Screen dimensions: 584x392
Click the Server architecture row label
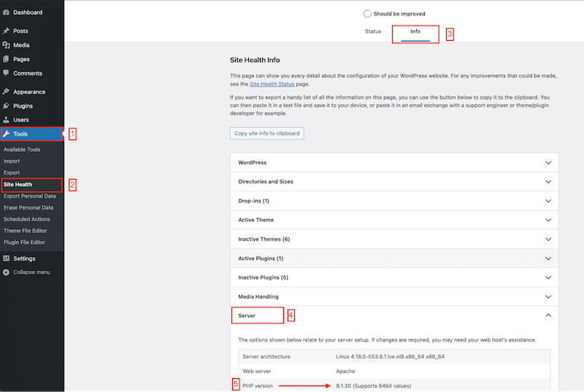pyautogui.click(x=266, y=357)
